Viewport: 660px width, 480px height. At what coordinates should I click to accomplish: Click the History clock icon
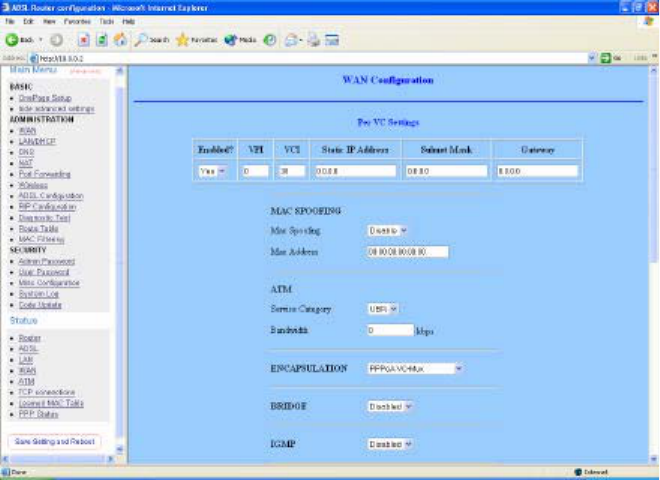[x=269, y=40]
